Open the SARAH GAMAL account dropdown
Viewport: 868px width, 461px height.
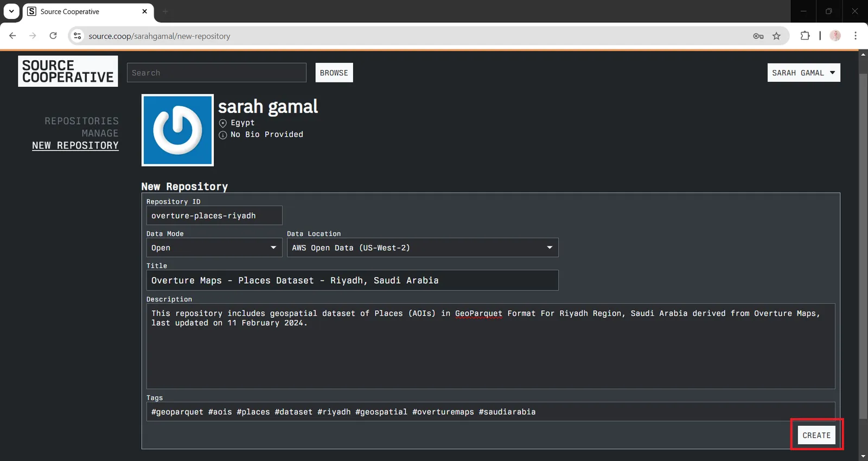click(x=803, y=73)
